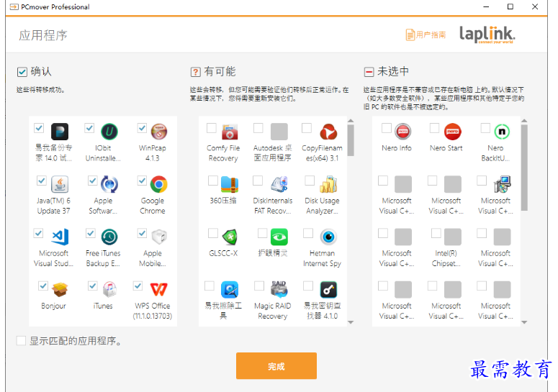Uncheck the Bonjour checkbox
This screenshot has height=392, width=558.
pyautogui.click(x=43, y=286)
